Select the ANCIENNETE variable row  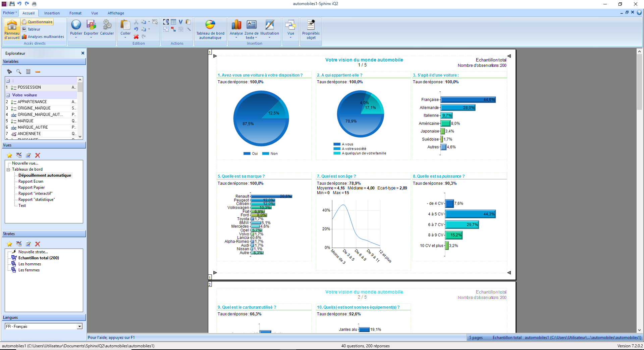point(41,134)
